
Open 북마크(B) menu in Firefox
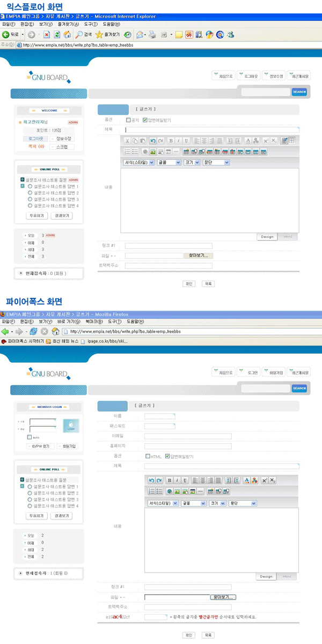click(x=94, y=321)
